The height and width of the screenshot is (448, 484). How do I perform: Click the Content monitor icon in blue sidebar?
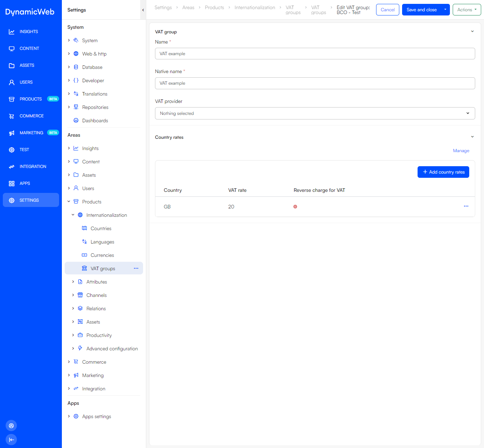12,48
